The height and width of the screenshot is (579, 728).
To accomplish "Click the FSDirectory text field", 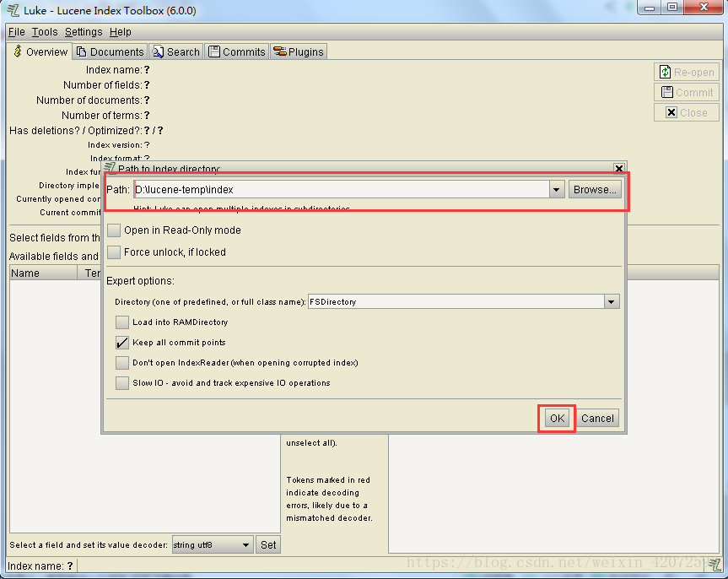I will click(456, 302).
